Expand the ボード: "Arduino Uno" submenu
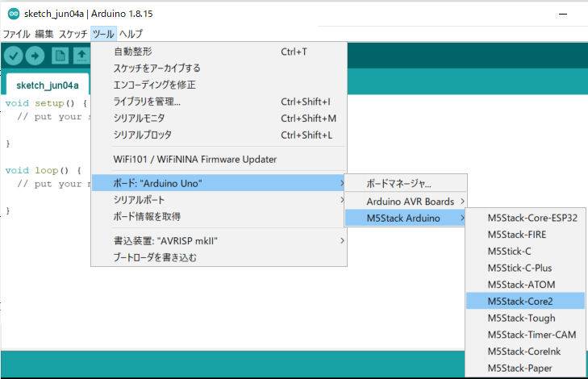The height and width of the screenshot is (379, 588). click(x=219, y=183)
